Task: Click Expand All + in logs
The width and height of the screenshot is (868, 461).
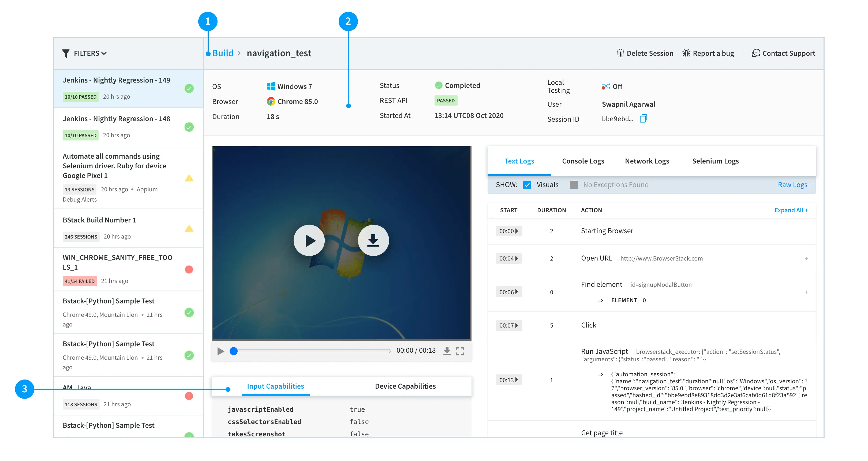Action: click(791, 210)
